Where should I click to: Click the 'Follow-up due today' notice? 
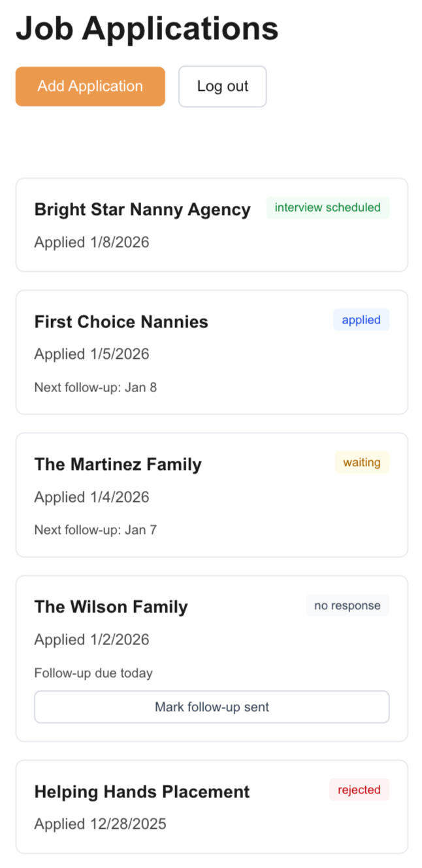pyautogui.click(x=93, y=673)
